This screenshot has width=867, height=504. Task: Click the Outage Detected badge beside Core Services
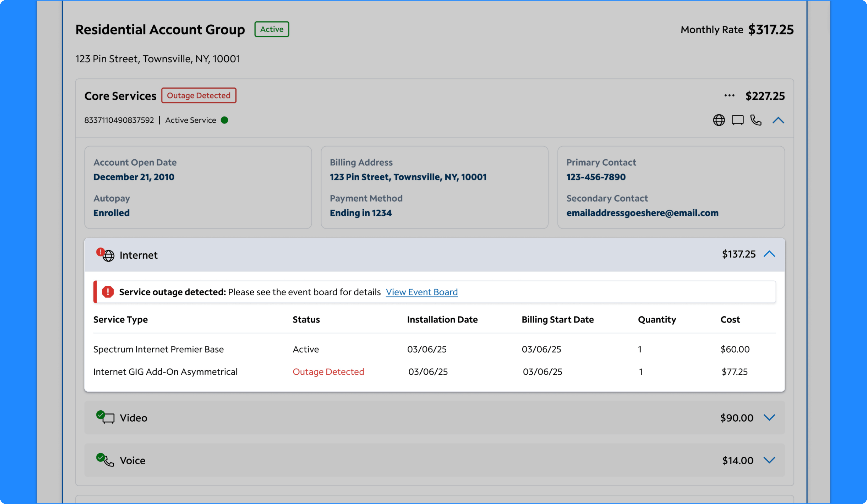coord(198,95)
